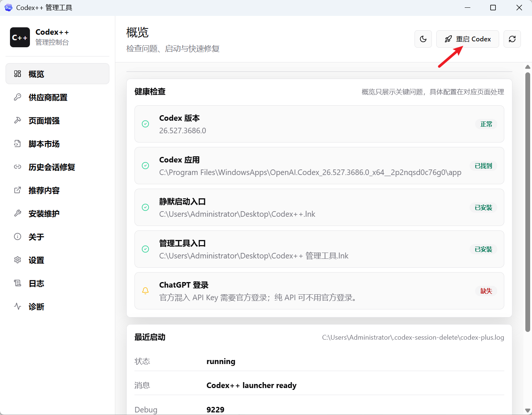
Task: Click the Codex 应用 WindowsApps path
Action: click(310, 172)
